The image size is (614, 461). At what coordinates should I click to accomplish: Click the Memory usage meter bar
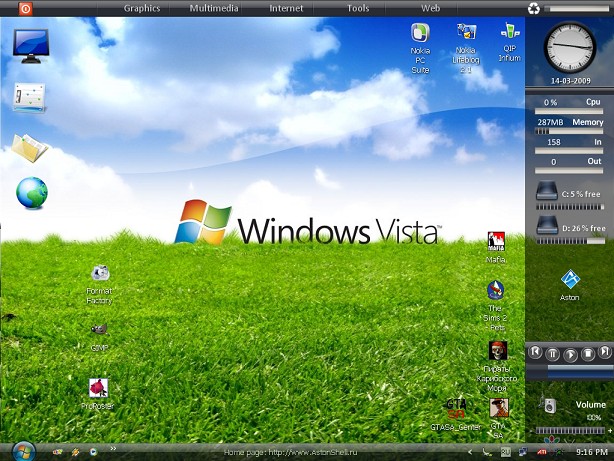[x=569, y=132]
